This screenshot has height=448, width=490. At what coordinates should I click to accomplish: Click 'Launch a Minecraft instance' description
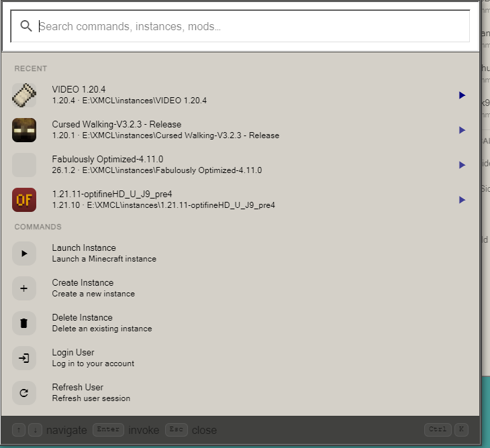pos(104,259)
